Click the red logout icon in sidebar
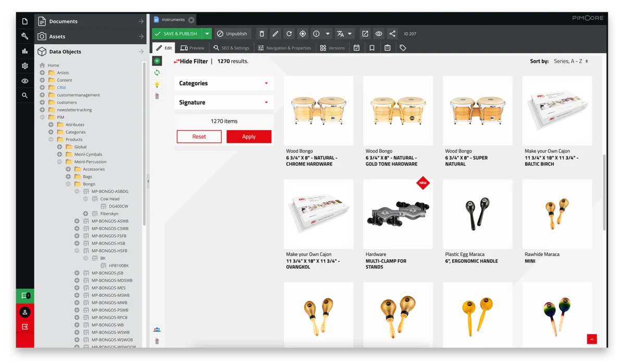This screenshot has height=364, width=625. [x=25, y=327]
